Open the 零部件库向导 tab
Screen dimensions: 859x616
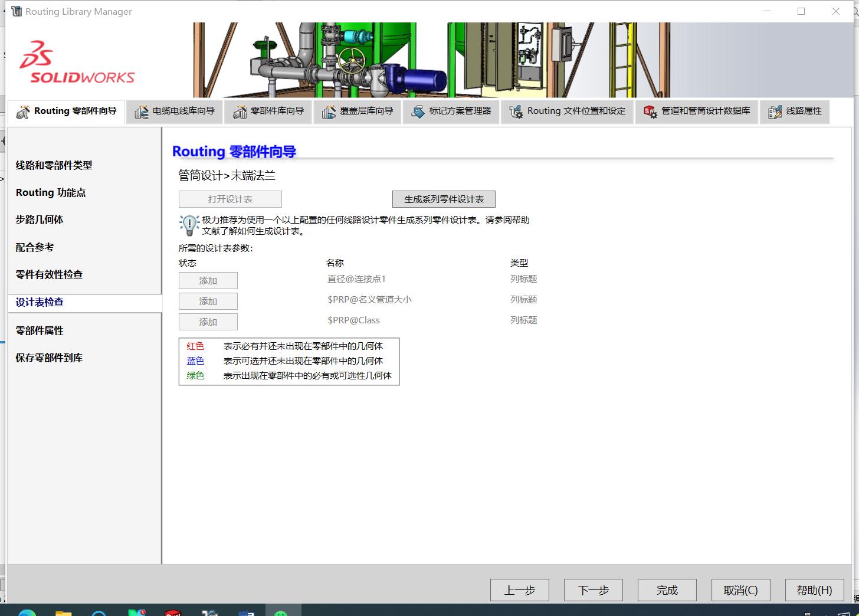268,112
